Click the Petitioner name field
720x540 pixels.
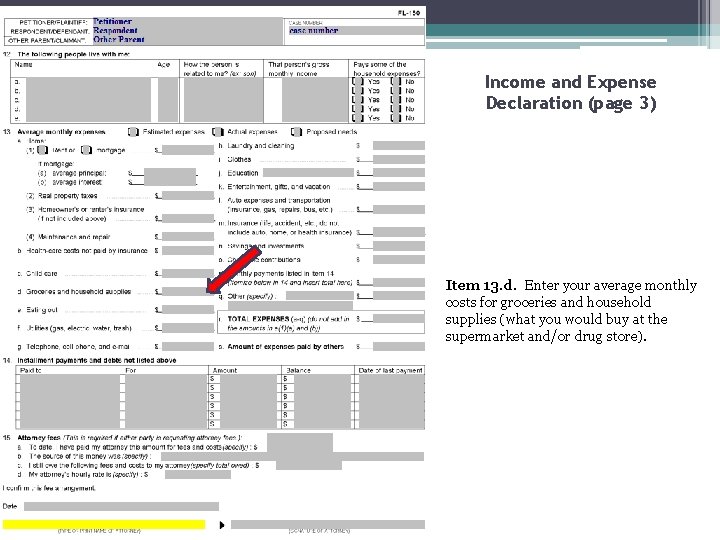coord(187,22)
